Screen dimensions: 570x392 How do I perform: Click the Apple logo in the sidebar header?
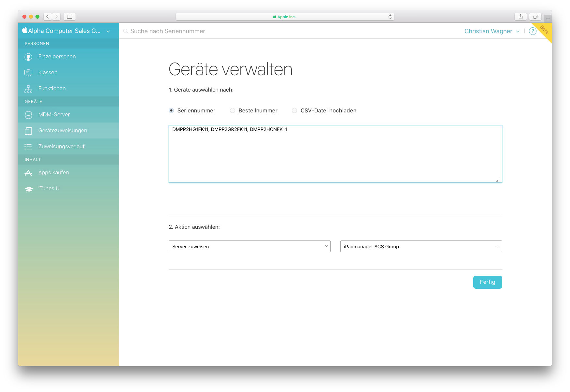tap(24, 30)
